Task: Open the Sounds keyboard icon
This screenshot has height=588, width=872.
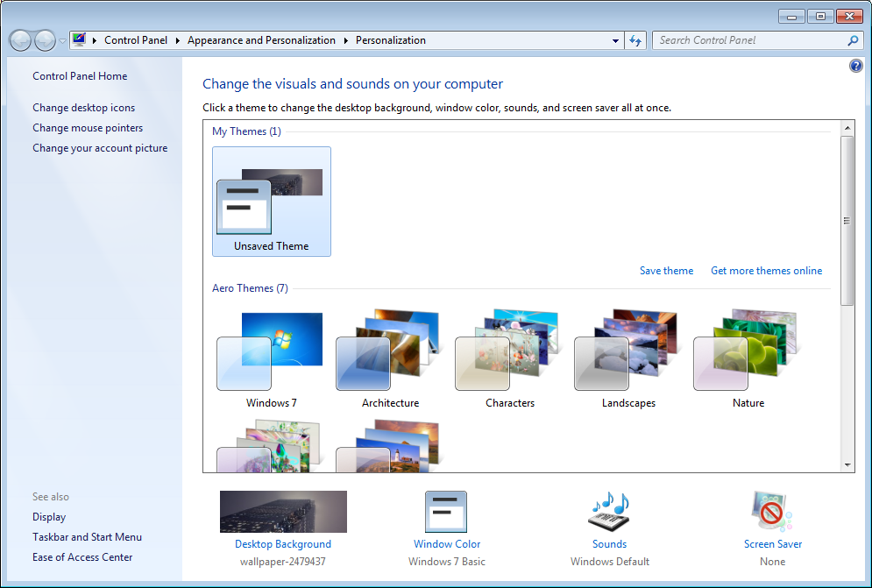Action: pos(609,512)
